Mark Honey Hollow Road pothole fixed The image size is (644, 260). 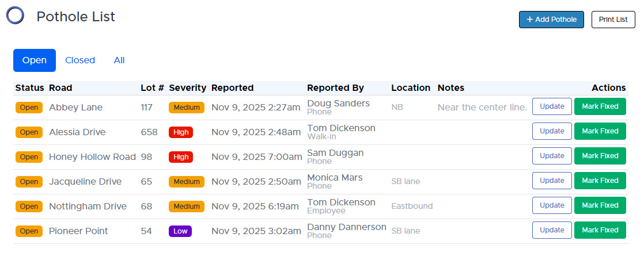click(600, 156)
